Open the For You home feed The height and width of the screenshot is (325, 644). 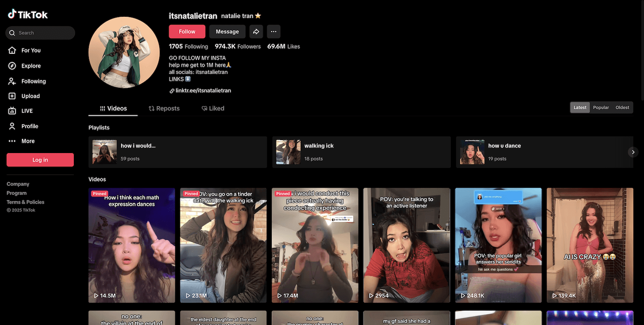click(x=30, y=50)
